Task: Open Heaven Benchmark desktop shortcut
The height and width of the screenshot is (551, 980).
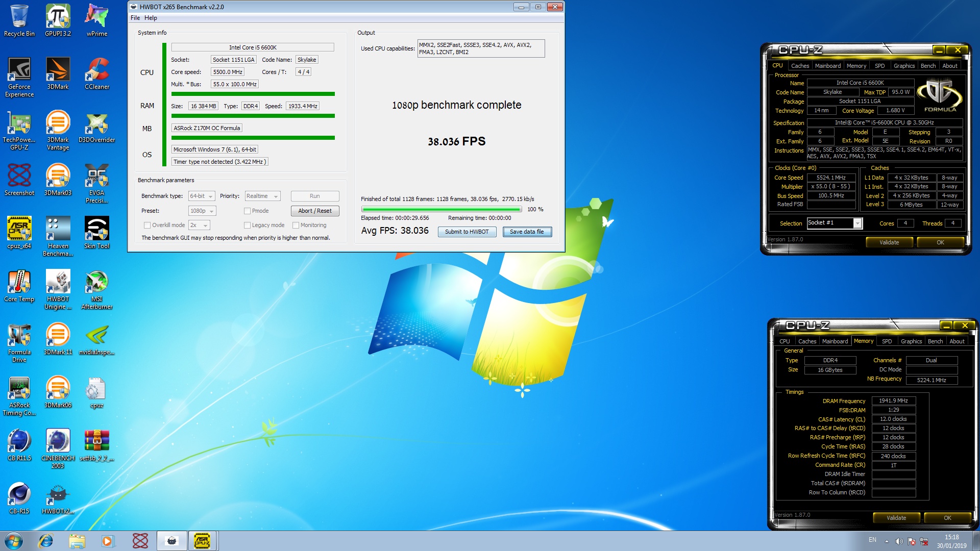Action: click(58, 236)
